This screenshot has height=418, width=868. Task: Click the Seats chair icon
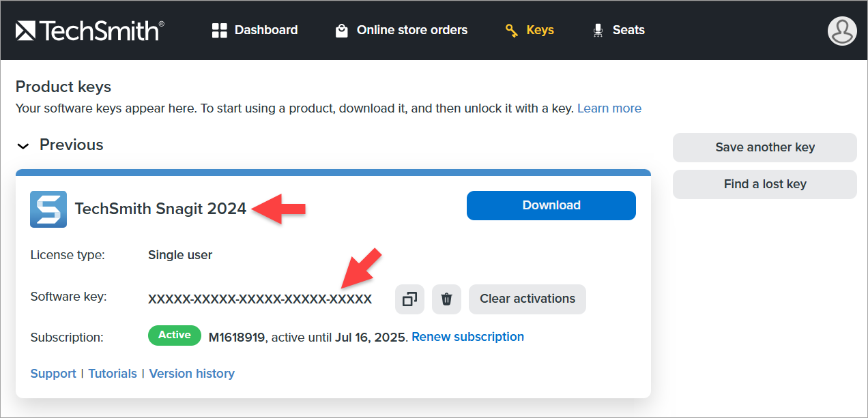598,31
